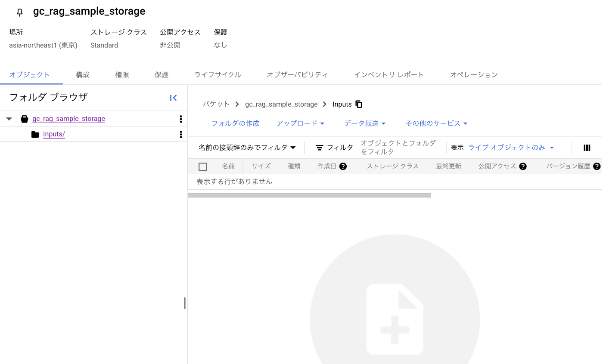The image size is (603, 364).
Task: Show help for バージョン履歴 column
Action: coord(597,167)
